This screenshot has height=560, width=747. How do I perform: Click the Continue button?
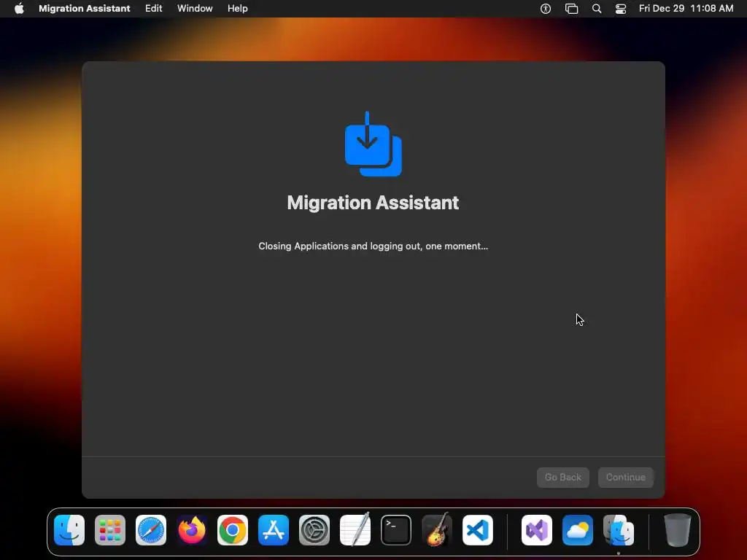(625, 477)
